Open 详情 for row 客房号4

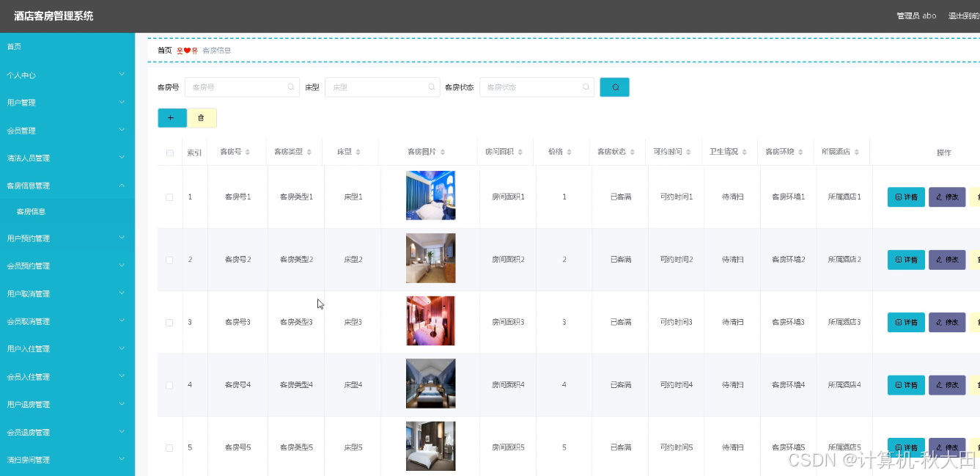[x=906, y=385]
